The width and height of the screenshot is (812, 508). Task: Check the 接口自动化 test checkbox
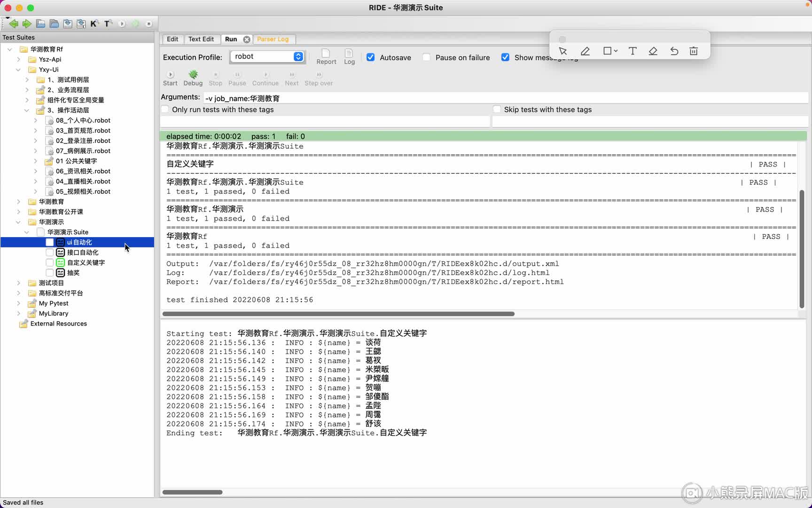click(49, 253)
